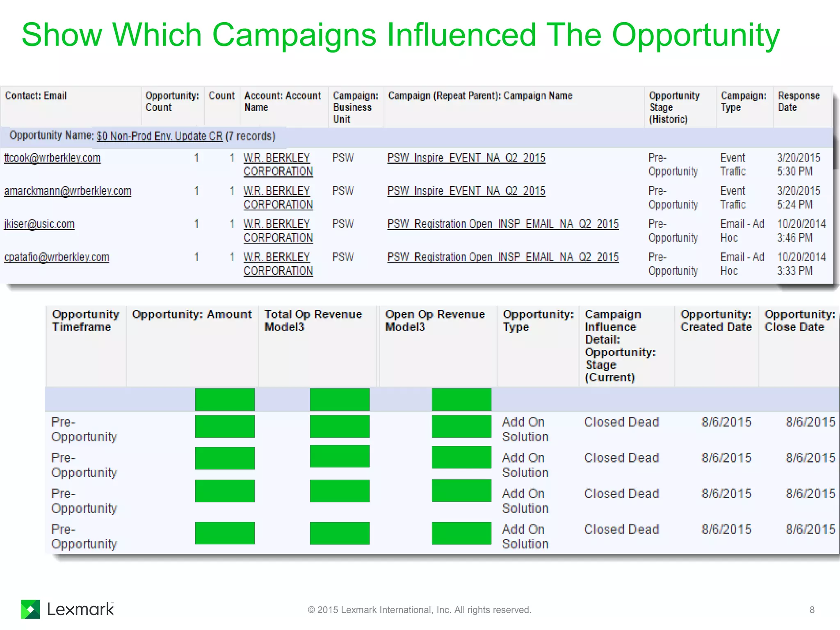The width and height of the screenshot is (840, 630).
Task: Open W.R. BERKLEY CORPORATION account in cpatafio row
Action: (278, 264)
